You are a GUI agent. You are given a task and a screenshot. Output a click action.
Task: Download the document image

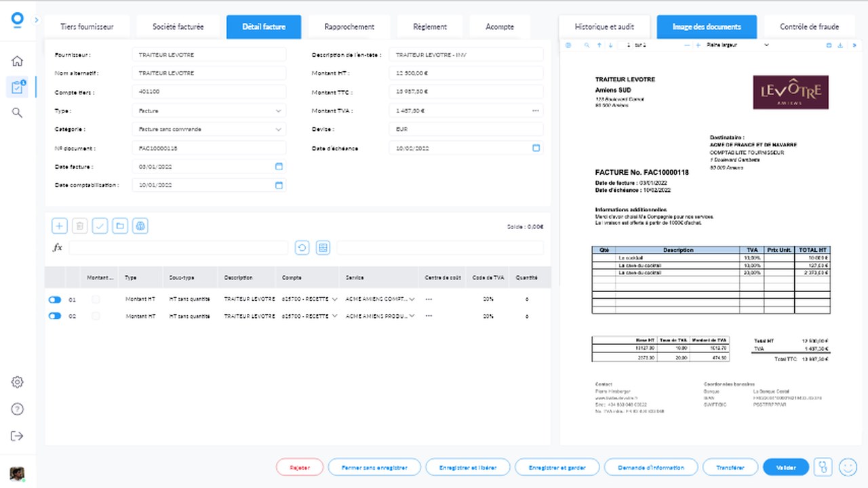click(x=841, y=45)
